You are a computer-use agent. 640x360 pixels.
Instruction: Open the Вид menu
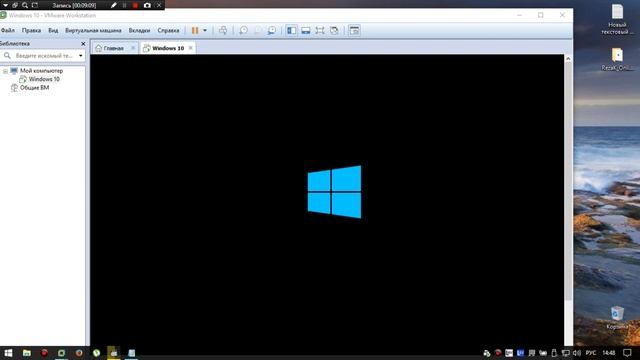(x=53, y=31)
